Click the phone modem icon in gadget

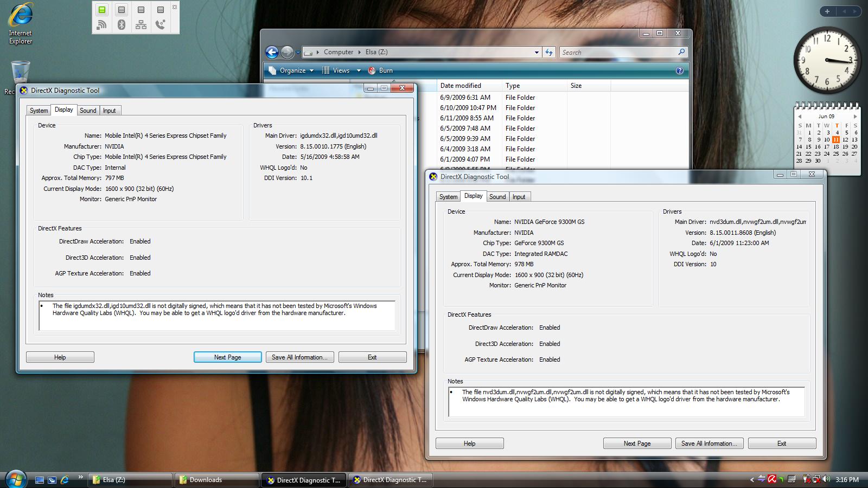point(161,24)
